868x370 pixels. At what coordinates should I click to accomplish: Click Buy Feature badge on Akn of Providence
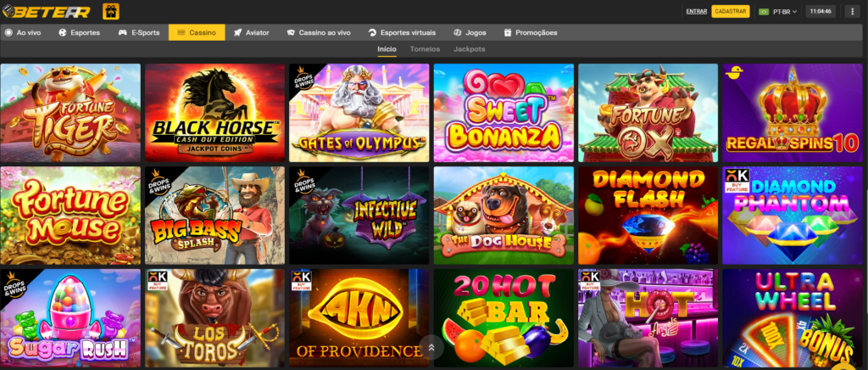tap(302, 280)
